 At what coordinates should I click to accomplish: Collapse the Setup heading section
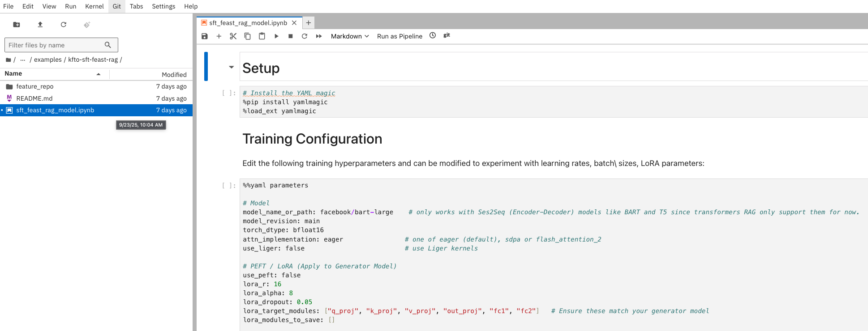point(231,68)
